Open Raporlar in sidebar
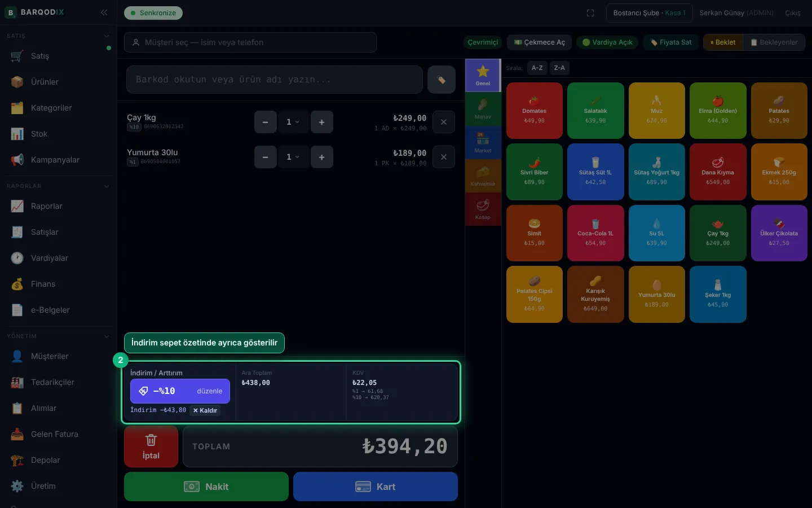This screenshot has height=508, width=812. (x=58, y=206)
